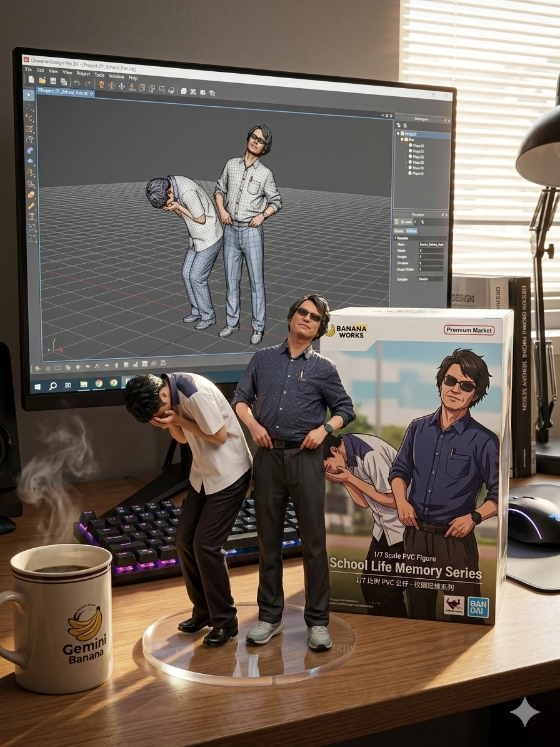The width and height of the screenshot is (560, 747).
Task: Collapse the root node in the scene tree
Action: (x=398, y=134)
